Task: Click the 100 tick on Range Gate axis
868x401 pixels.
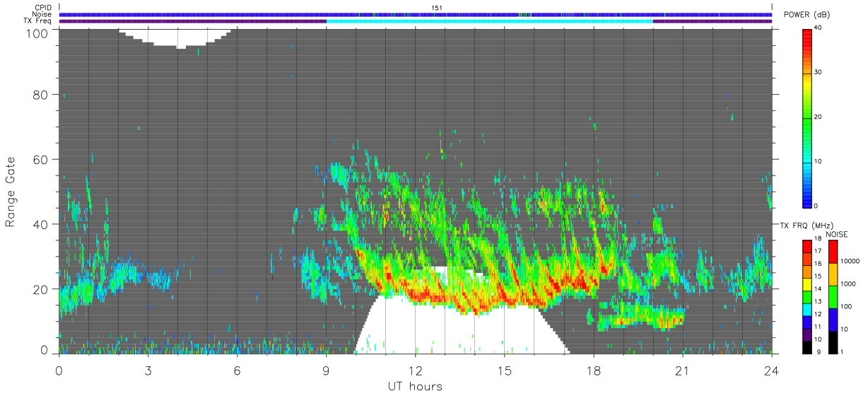Action: click(x=37, y=33)
